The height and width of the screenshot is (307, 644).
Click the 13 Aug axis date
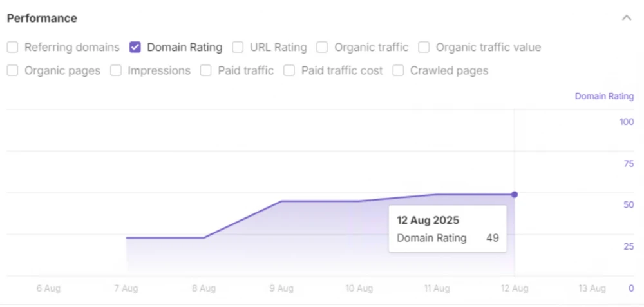(x=592, y=288)
